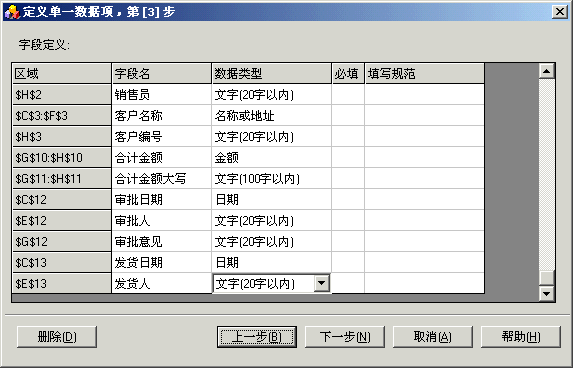Click the scrollbar down arrow
Screen dimensions: 573x368
coord(547,293)
